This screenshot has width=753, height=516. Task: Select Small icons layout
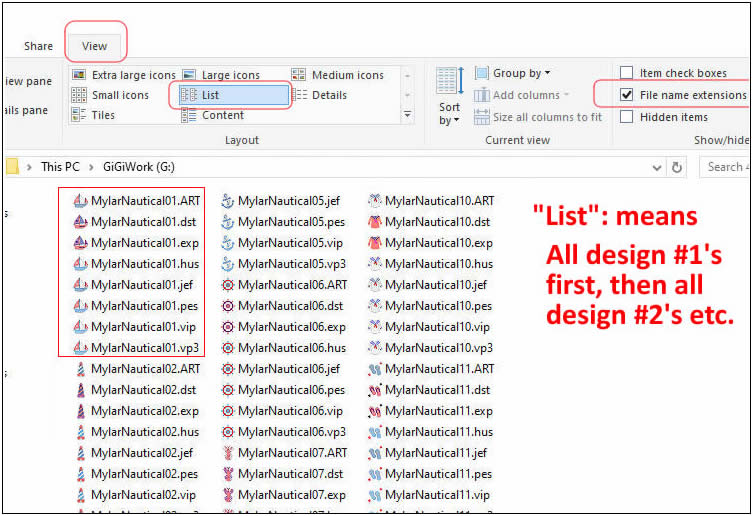pos(120,95)
